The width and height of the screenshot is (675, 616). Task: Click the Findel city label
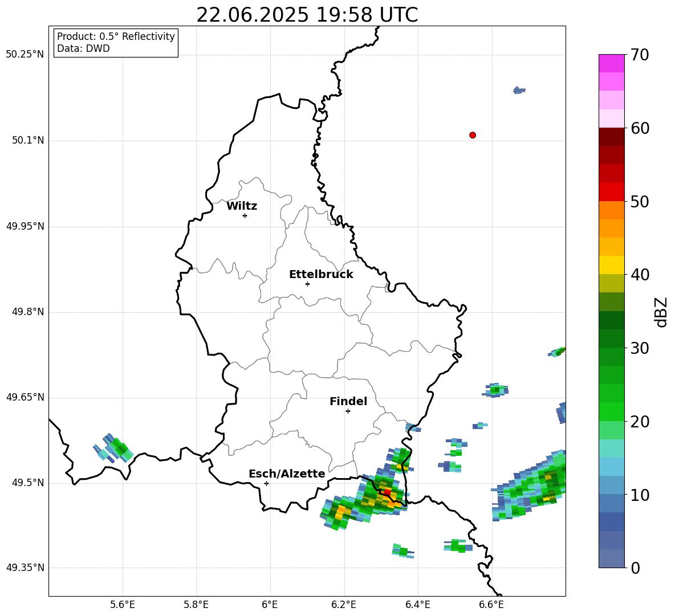click(348, 401)
